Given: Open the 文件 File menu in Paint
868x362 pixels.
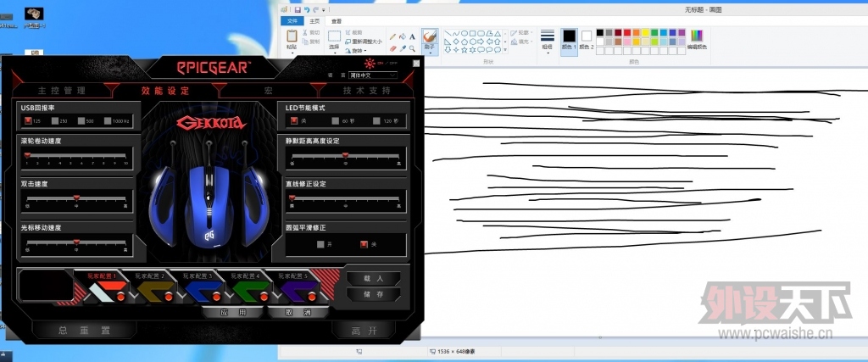Looking at the screenshot, I should 292,21.
